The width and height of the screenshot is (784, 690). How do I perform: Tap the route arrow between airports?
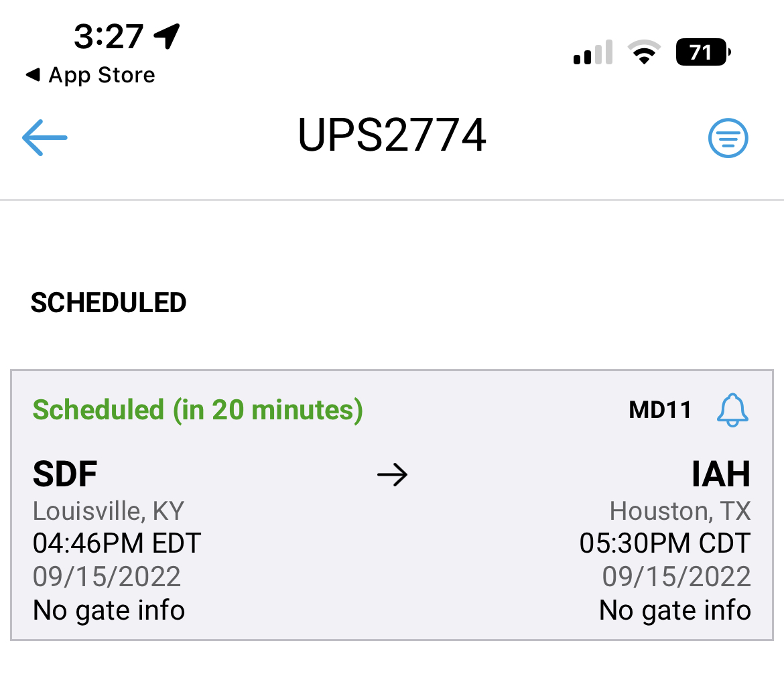392,476
